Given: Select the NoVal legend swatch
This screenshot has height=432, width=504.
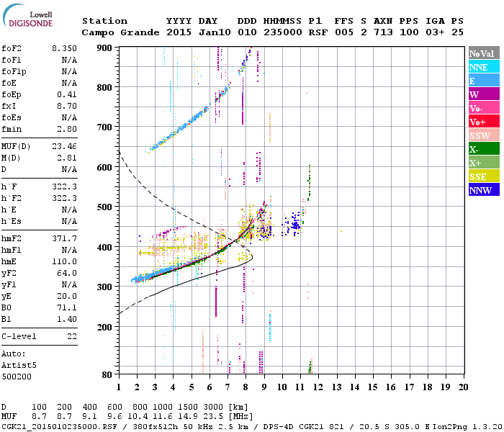Looking at the screenshot, I should (484, 53).
